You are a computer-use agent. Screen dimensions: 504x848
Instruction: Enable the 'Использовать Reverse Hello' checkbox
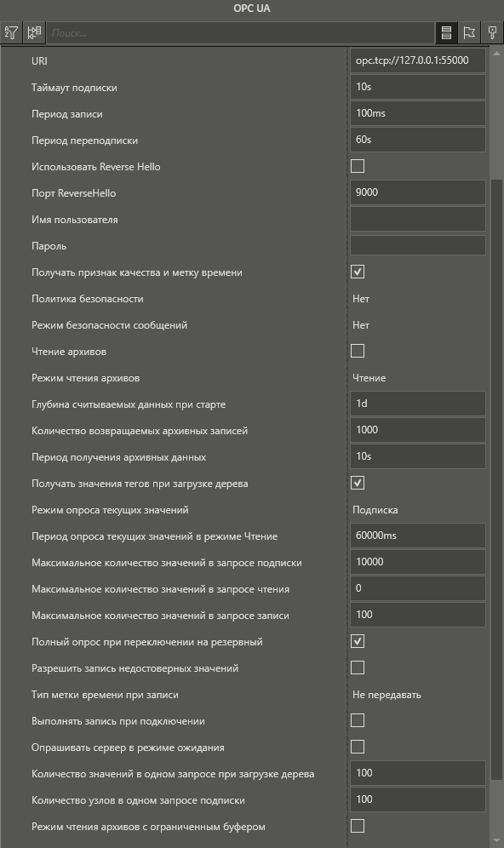click(357, 166)
